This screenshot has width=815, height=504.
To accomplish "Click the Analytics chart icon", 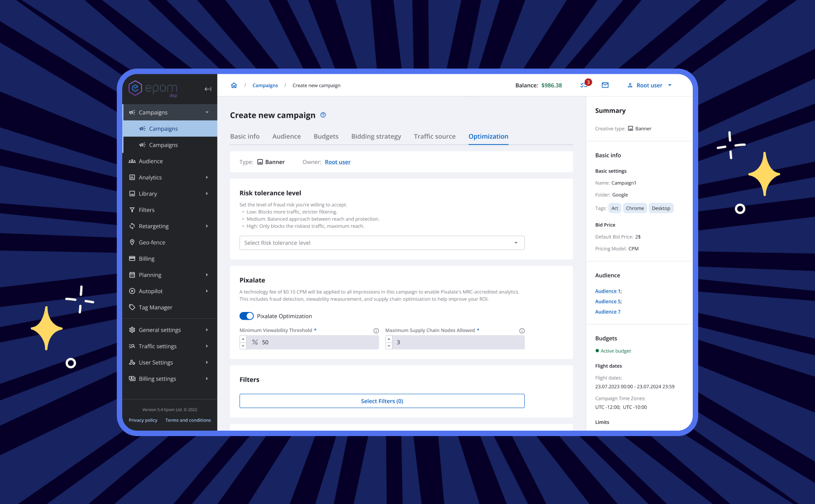I will [132, 178].
